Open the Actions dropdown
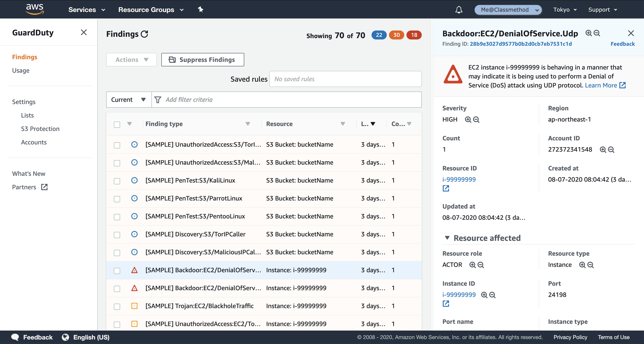644x344 pixels. pyautogui.click(x=132, y=60)
